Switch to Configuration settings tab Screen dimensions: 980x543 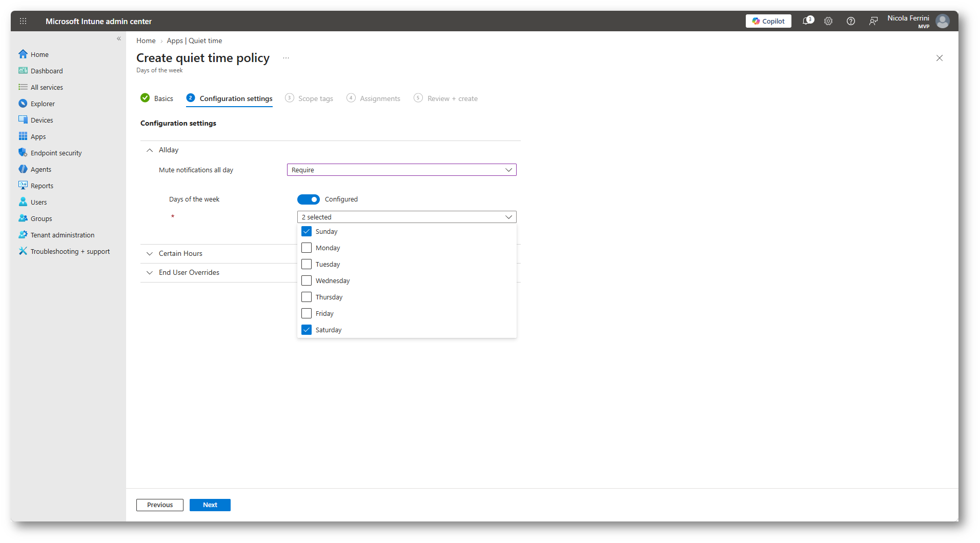point(229,98)
